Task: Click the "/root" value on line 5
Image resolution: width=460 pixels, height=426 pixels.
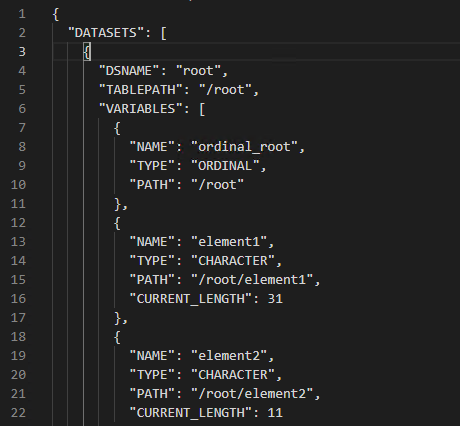Action: point(225,90)
